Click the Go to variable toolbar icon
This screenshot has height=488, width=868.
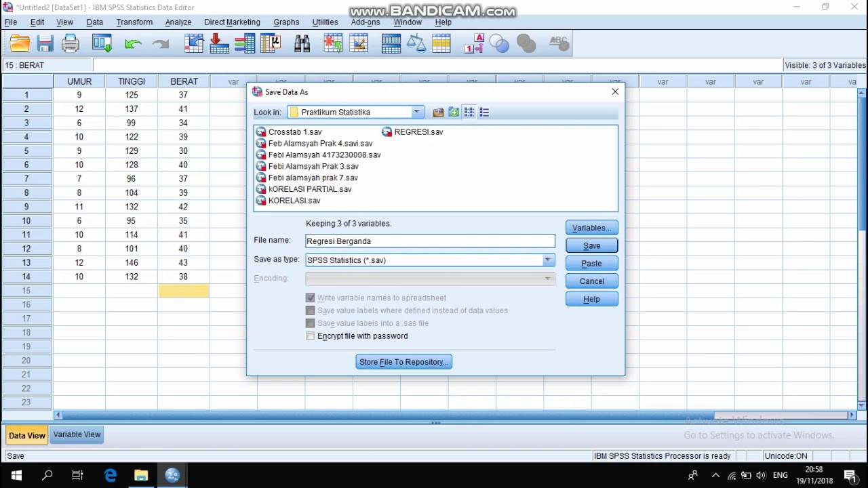point(219,44)
